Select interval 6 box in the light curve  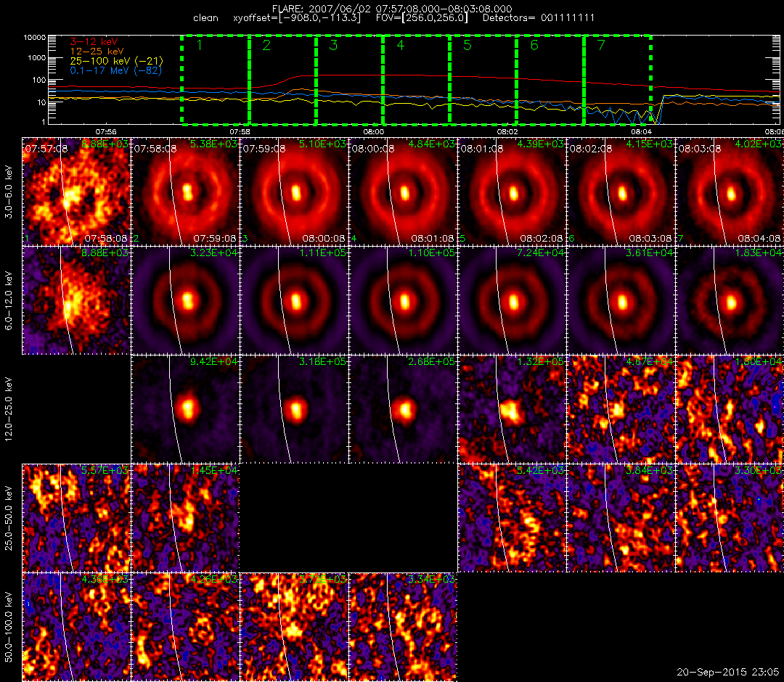[550, 79]
